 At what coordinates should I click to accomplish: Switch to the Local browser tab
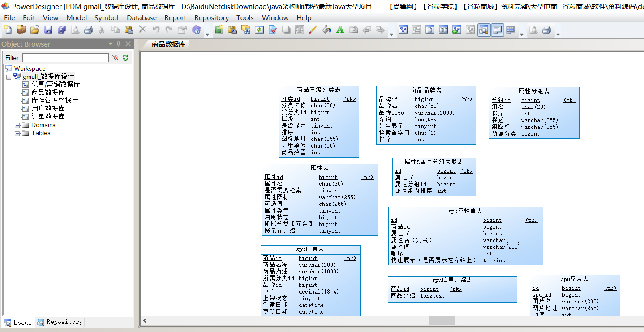(18, 322)
